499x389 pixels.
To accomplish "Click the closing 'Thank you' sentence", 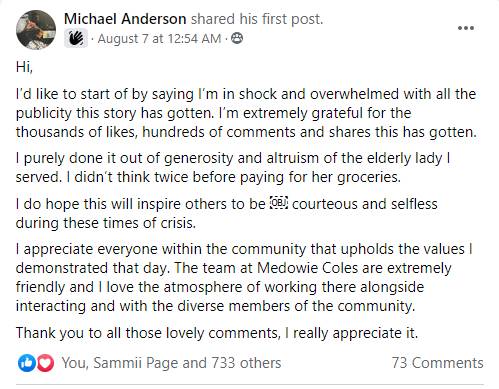I will tap(217, 333).
